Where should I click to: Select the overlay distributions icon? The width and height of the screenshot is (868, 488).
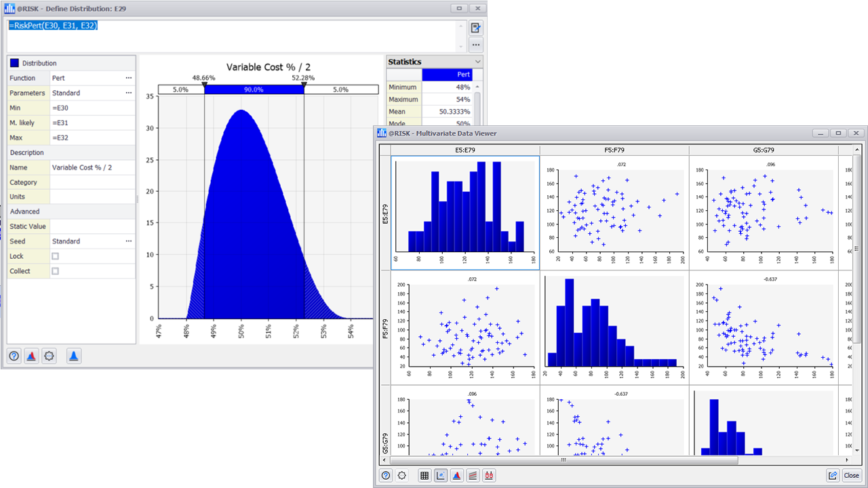point(31,355)
